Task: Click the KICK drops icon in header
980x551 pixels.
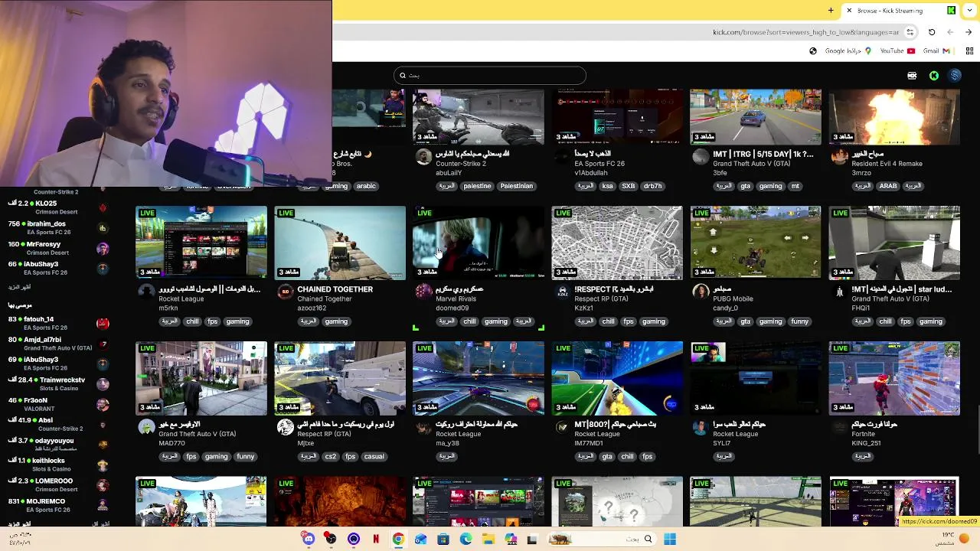Action: (x=912, y=76)
